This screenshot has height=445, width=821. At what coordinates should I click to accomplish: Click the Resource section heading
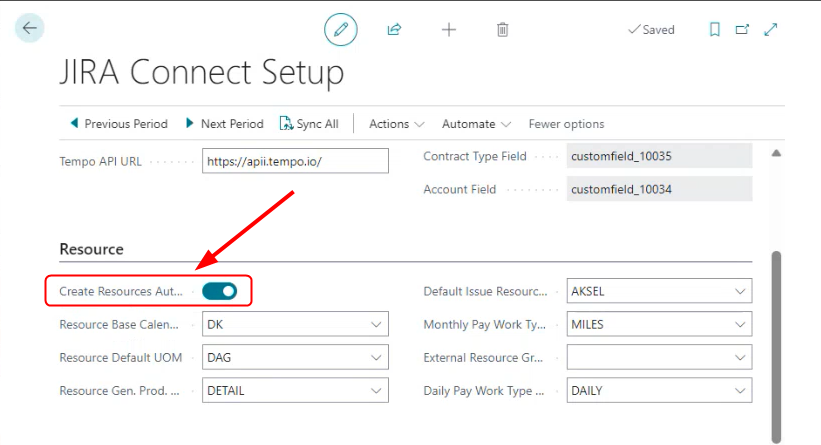point(92,249)
